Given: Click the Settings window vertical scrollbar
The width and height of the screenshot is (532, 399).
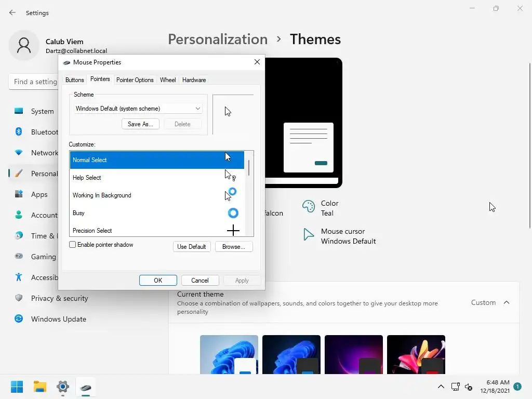Looking at the screenshot, I should pos(529,146).
